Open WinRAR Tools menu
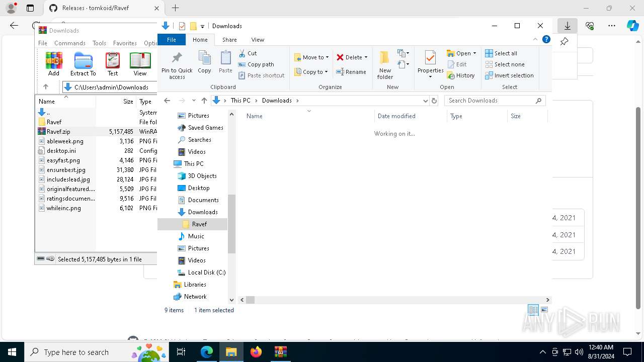644x362 pixels. click(99, 43)
